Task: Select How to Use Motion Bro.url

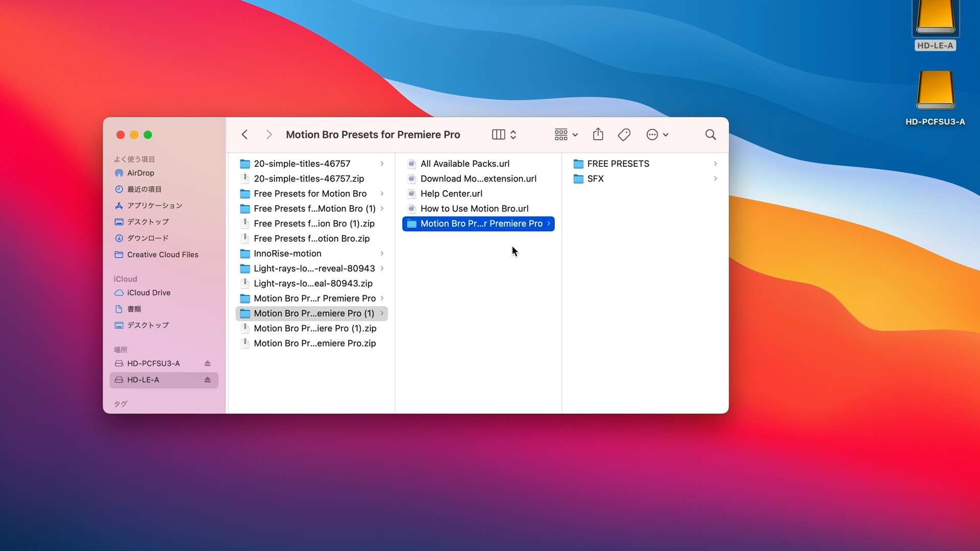Action: click(x=478, y=209)
